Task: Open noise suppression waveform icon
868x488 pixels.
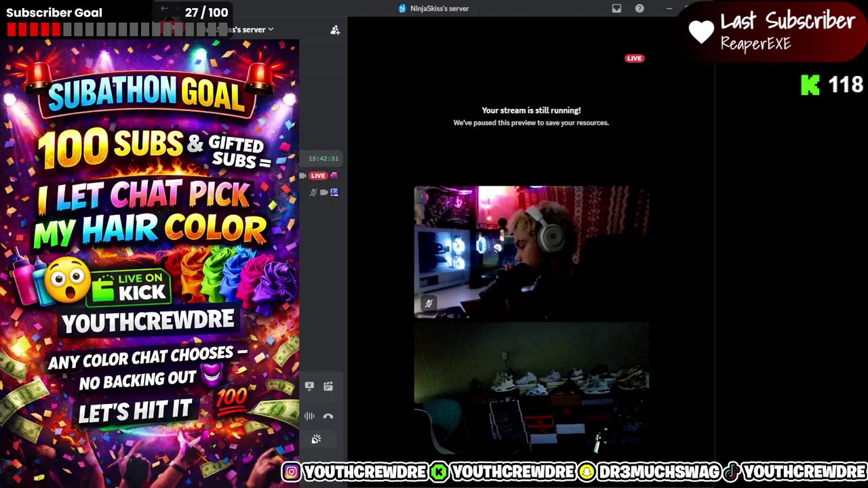Action: pos(309,416)
